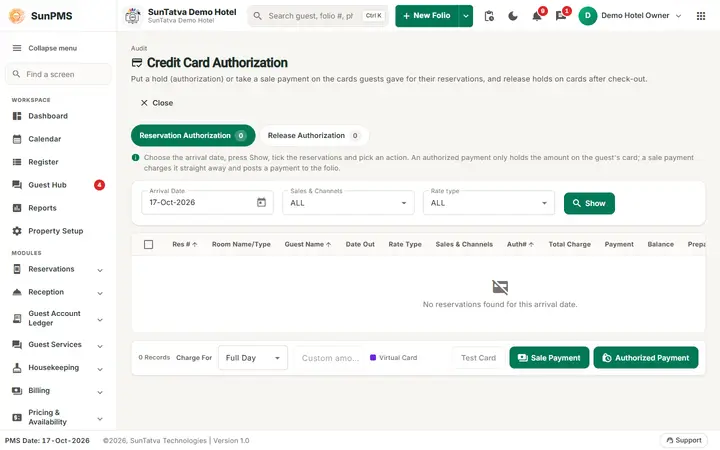This screenshot has height=450, width=720.
Task: Click the Custom amount input
Action: (330, 358)
